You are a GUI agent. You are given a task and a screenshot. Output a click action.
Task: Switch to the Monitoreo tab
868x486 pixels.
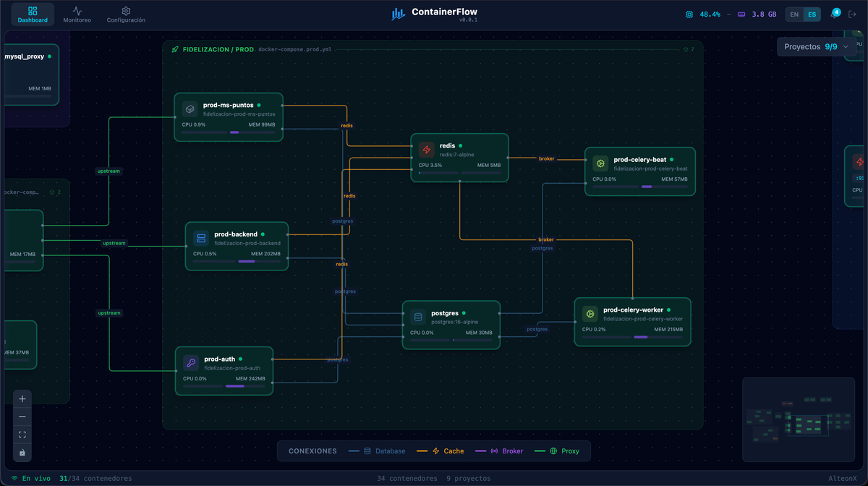coord(77,14)
